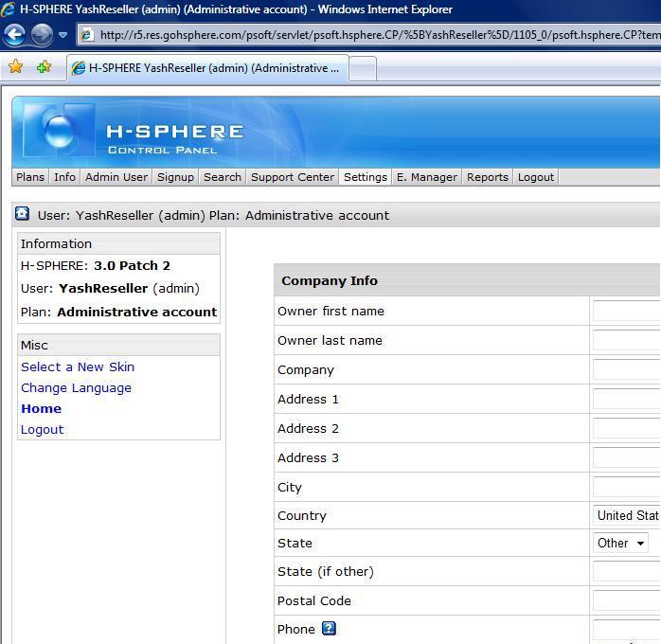Screen dimensions: 661x644
Task: Open the Info menu
Action: click(64, 177)
